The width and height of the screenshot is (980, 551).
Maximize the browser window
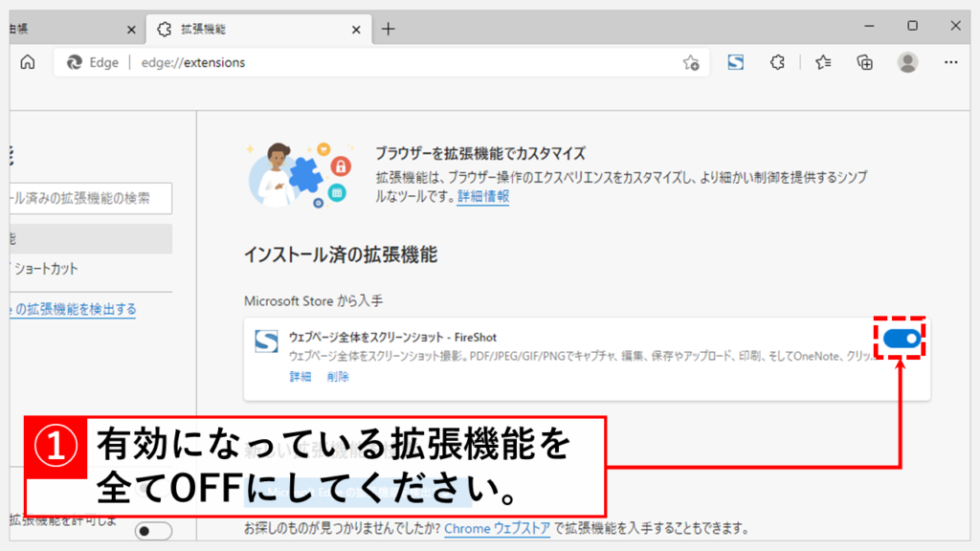point(912,26)
